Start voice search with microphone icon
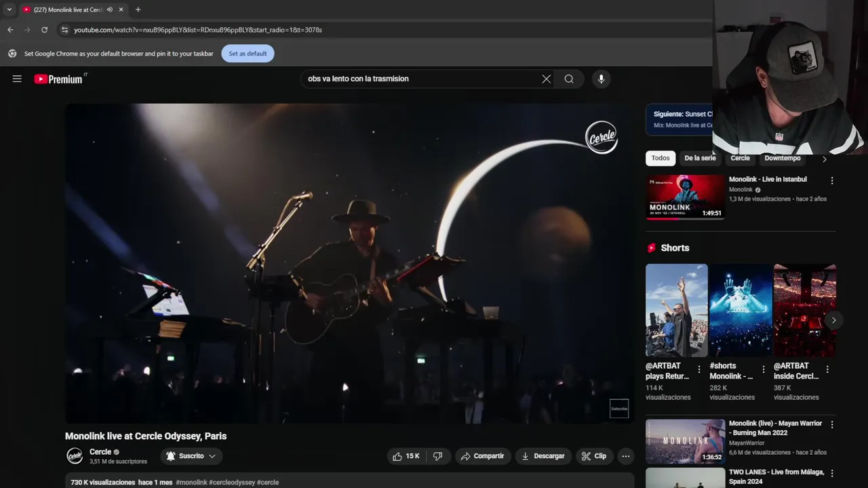The image size is (868, 488). 601,79
